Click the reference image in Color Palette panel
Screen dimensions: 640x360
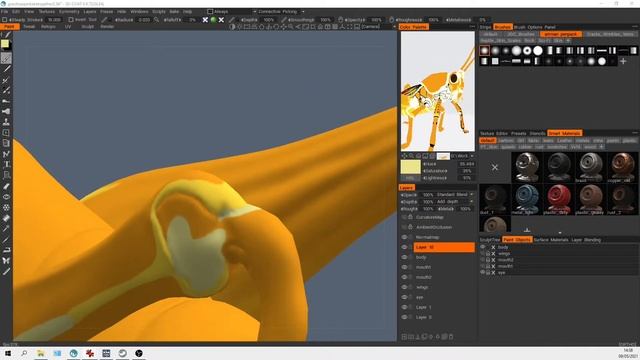coord(438,91)
